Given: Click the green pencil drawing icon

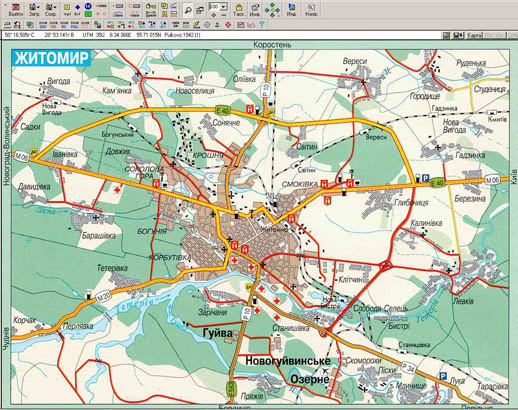Looking at the screenshot, I should [196, 25].
